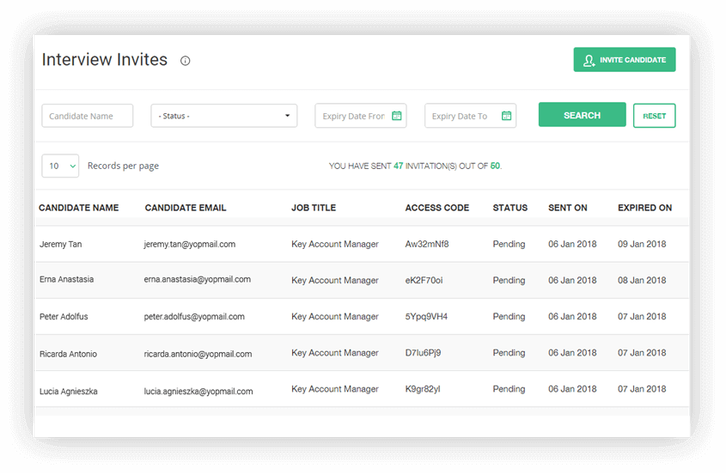The width and height of the screenshot is (726, 473).
Task: Sort by Candidate Name column header
Action: coord(79,208)
